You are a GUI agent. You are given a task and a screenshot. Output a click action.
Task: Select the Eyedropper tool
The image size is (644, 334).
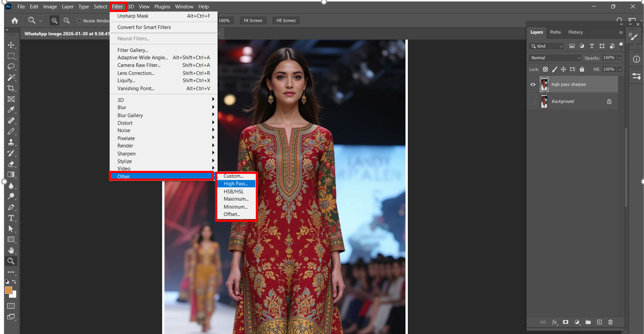11,110
